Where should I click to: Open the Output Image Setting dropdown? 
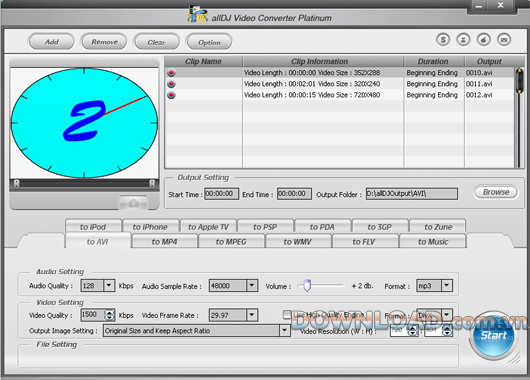[x=285, y=330]
